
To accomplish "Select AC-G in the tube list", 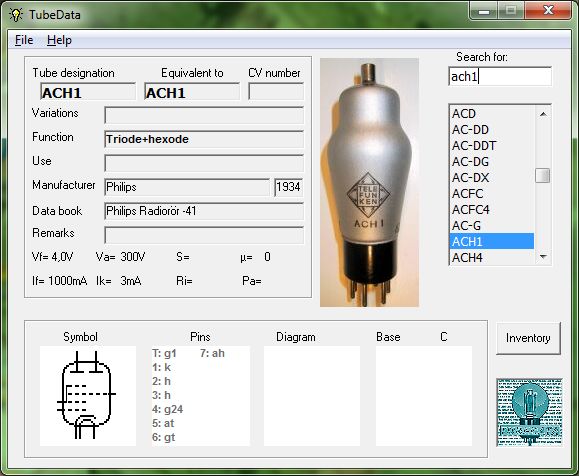I will pyautogui.click(x=492, y=225).
